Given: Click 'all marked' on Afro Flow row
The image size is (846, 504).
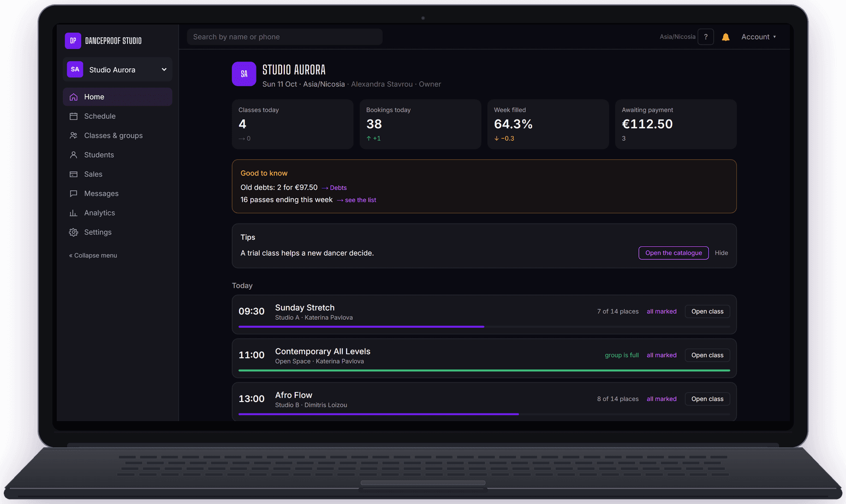Looking at the screenshot, I should coord(662,399).
